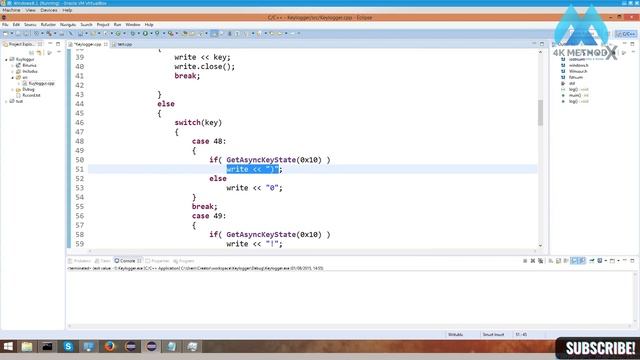The height and width of the screenshot is (360, 640).
Task: Toggle show console on standard output
Action: tap(574, 260)
